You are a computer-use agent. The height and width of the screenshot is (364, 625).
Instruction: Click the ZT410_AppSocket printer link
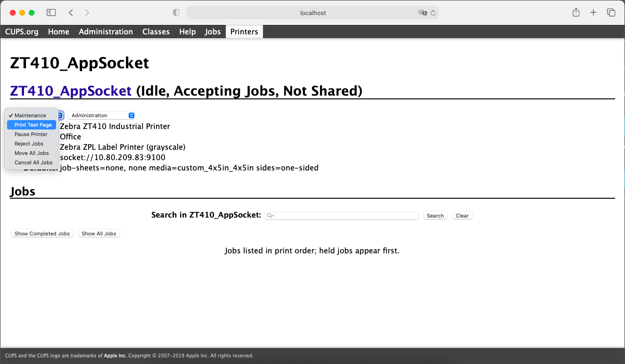71,91
